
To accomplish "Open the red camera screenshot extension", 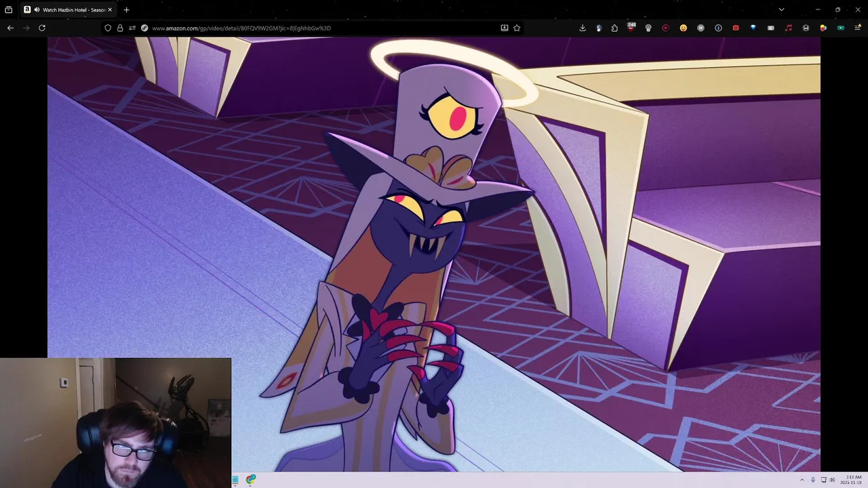I will [x=736, y=28].
